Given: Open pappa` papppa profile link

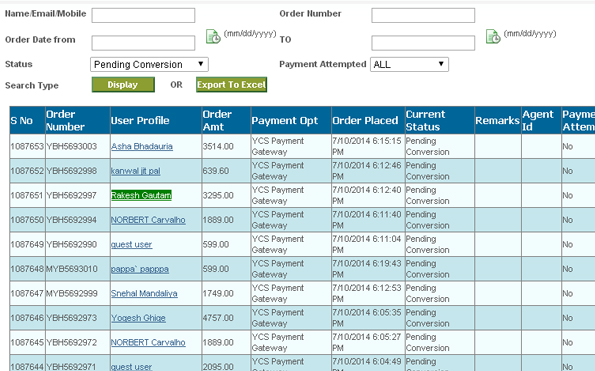Looking at the screenshot, I should (x=140, y=269).
